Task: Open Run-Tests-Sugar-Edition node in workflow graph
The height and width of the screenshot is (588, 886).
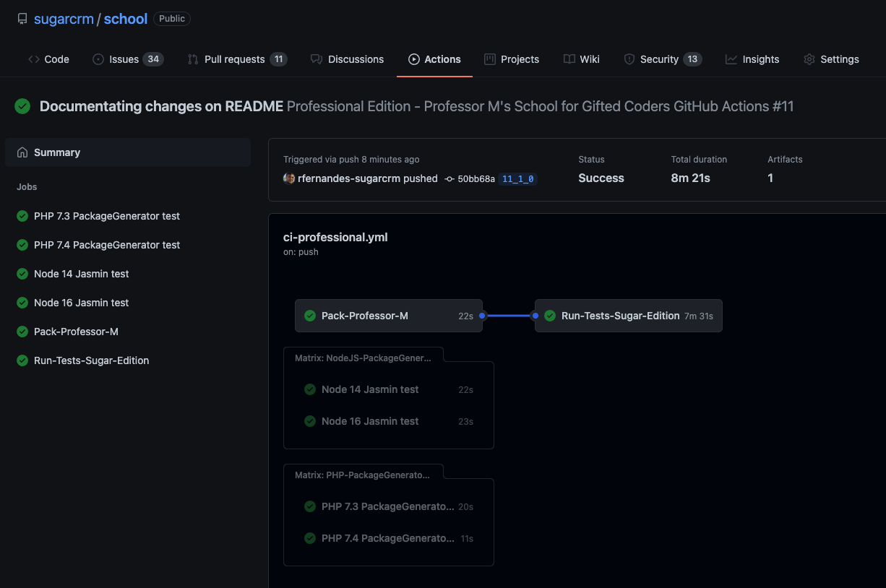Action: point(629,316)
